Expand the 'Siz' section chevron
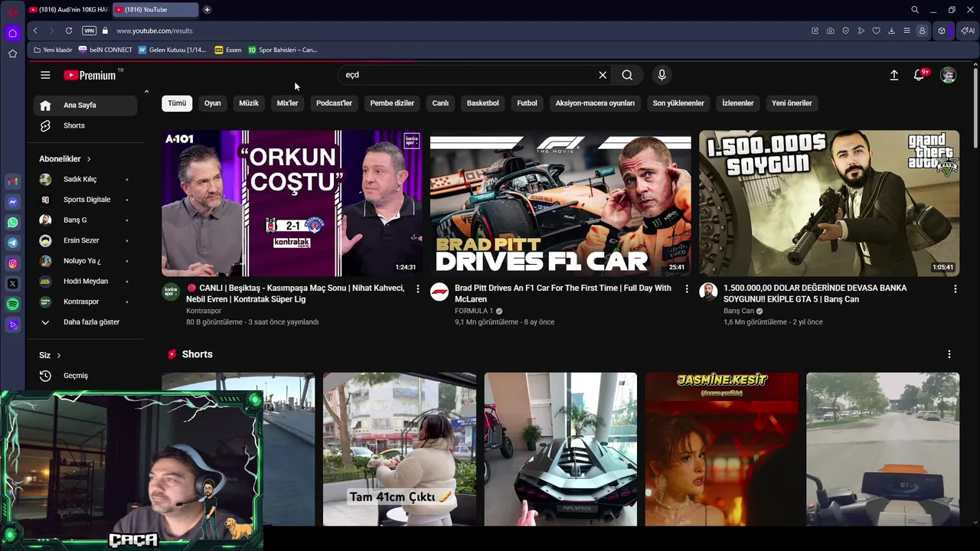980x551 pixels. (x=58, y=355)
